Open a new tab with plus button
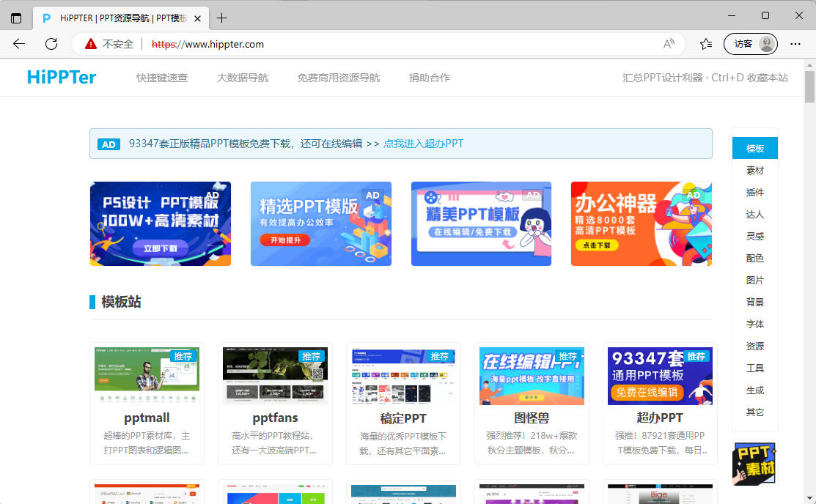Image resolution: width=816 pixels, height=504 pixels. (221, 18)
